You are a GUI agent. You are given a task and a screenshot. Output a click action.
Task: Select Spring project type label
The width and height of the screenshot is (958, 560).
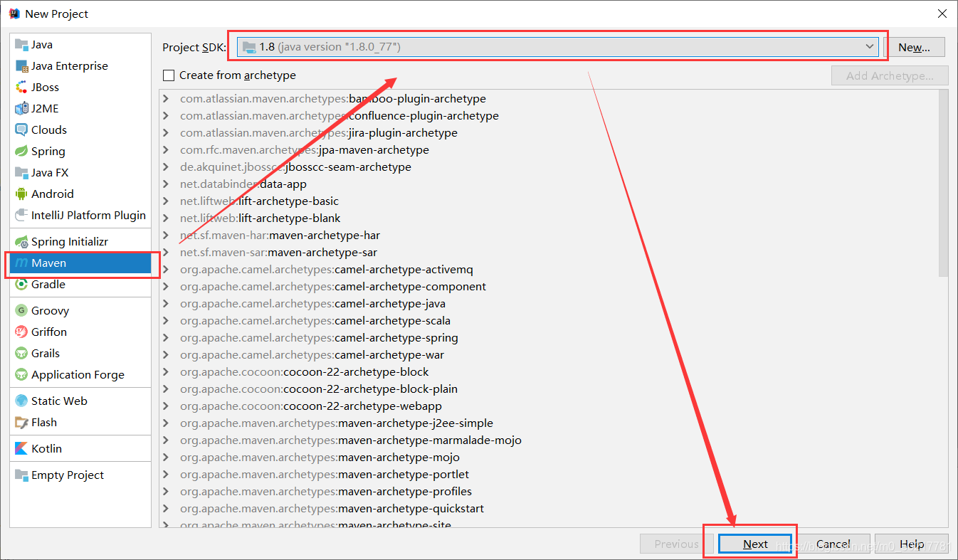tap(48, 152)
